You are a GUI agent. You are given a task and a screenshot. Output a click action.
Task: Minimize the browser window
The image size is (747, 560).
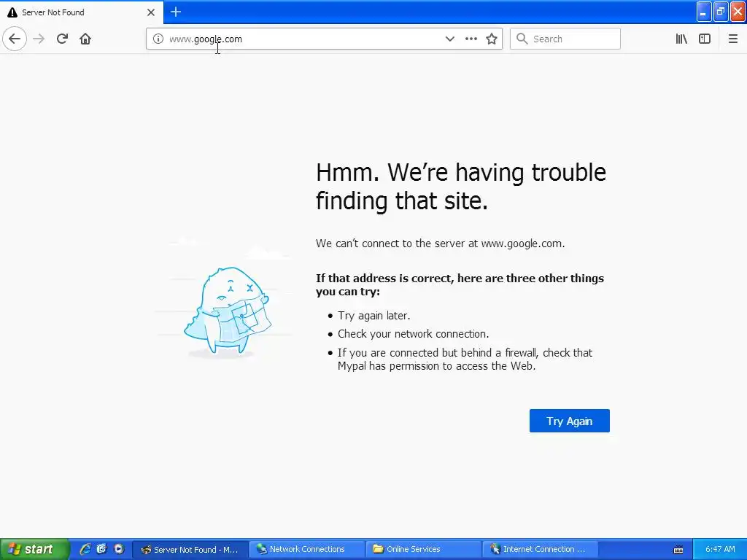[x=704, y=12]
